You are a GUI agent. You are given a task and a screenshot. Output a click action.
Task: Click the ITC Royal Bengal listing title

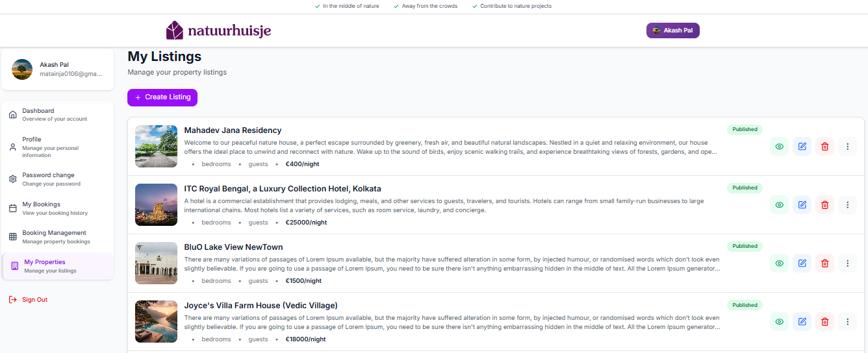(x=283, y=189)
